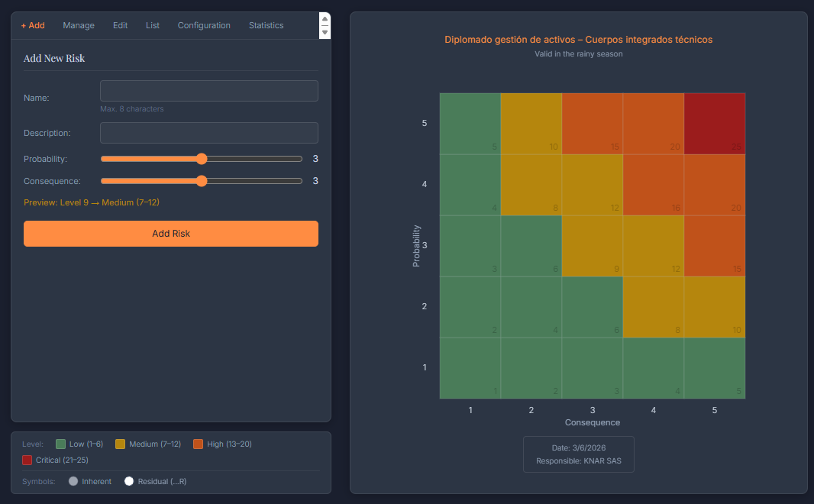The width and height of the screenshot is (814, 504).
Task: Click the Add Risk button
Action: (171, 233)
